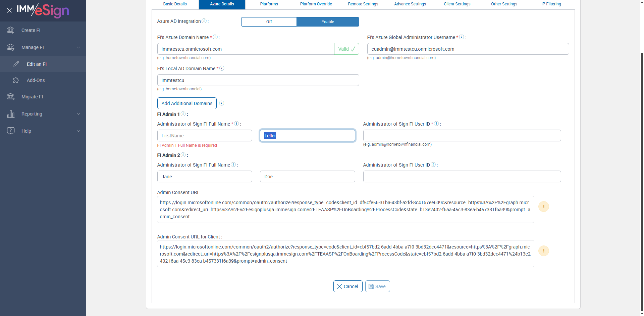Click the FI Admin 1 FirstName field

[205, 136]
